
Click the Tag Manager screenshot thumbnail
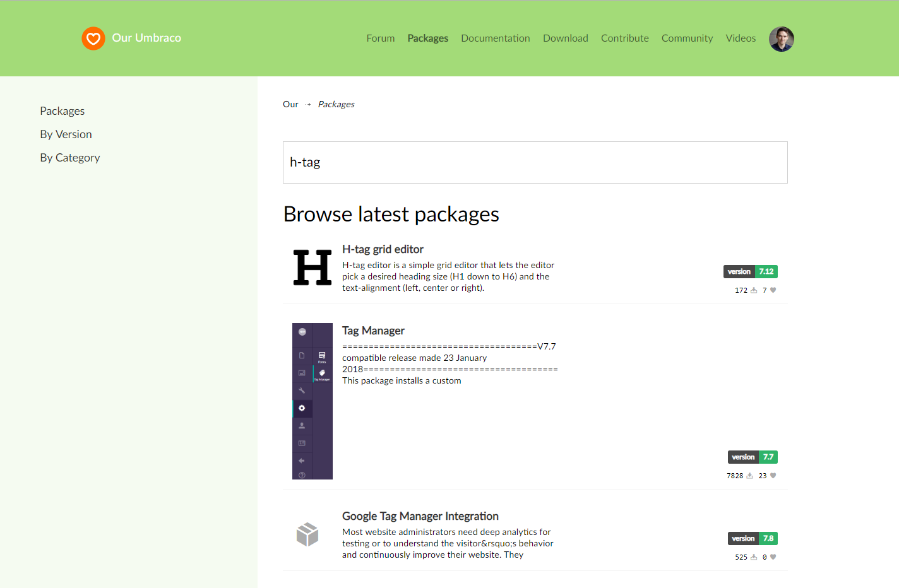coord(312,401)
